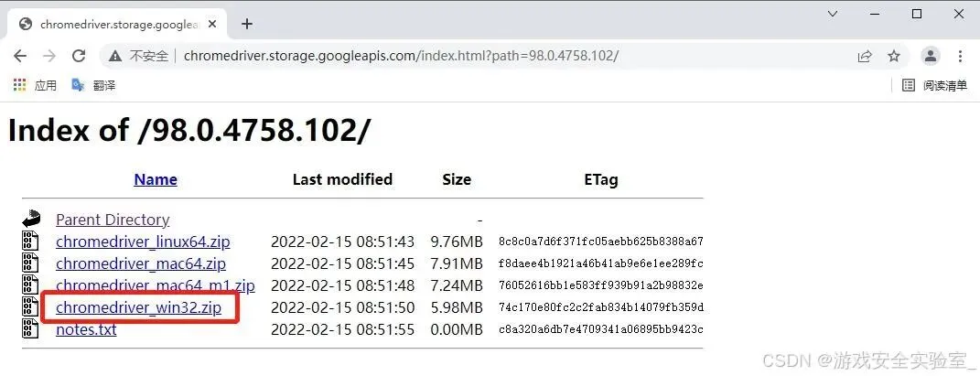Click the 5.98MB size value
Screen dimensions: 980x376
457,308
